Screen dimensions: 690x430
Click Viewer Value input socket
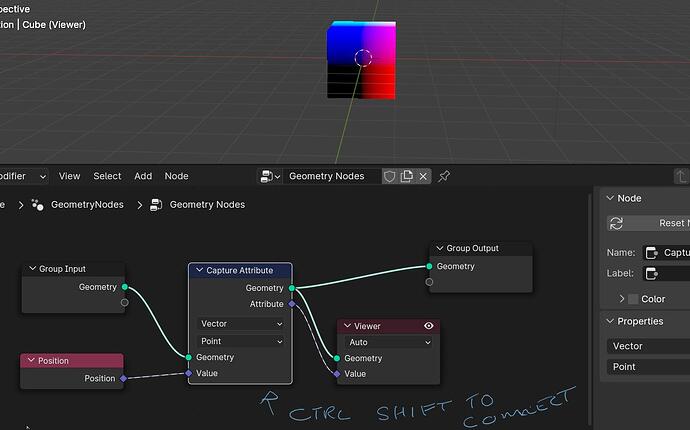tap(337, 374)
